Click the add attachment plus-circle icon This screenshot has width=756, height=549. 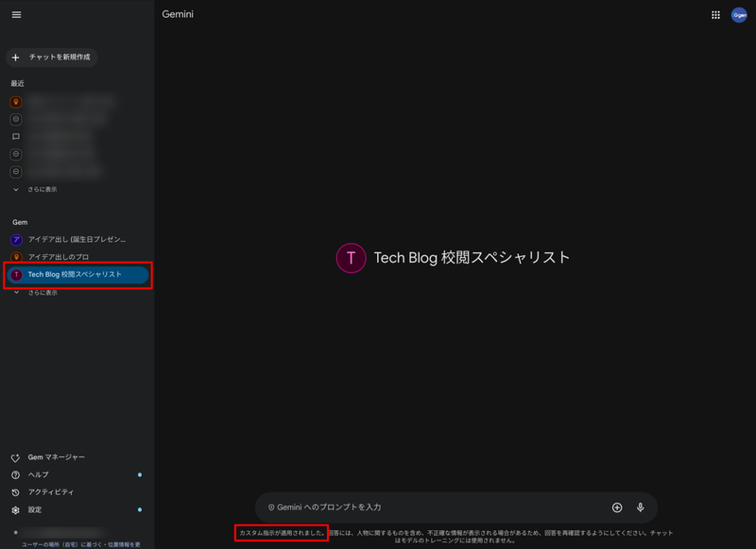click(617, 507)
